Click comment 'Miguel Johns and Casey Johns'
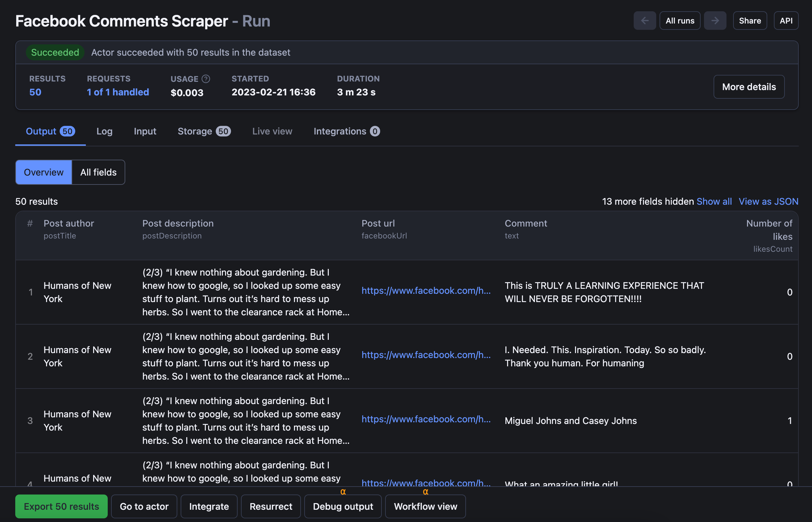This screenshot has width=812, height=522. tap(570, 421)
